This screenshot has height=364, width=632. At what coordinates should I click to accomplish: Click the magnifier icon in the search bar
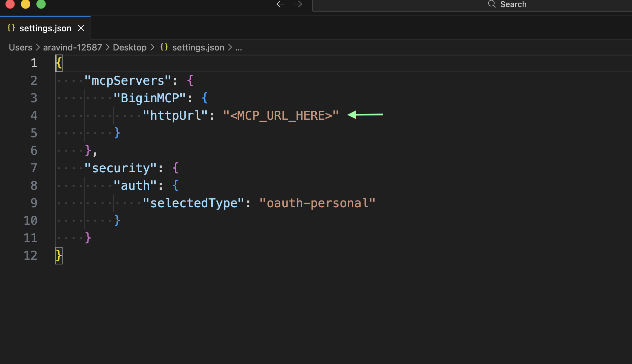492,4
